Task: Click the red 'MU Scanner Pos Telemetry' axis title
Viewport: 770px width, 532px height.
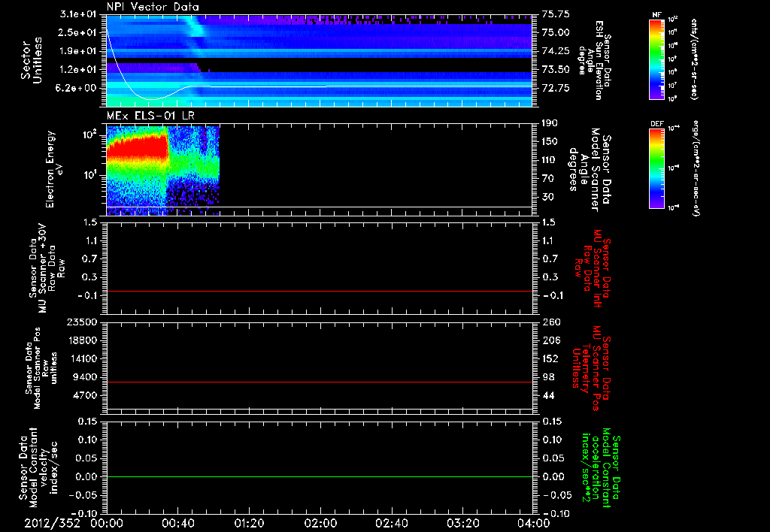Action: [x=592, y=368]
